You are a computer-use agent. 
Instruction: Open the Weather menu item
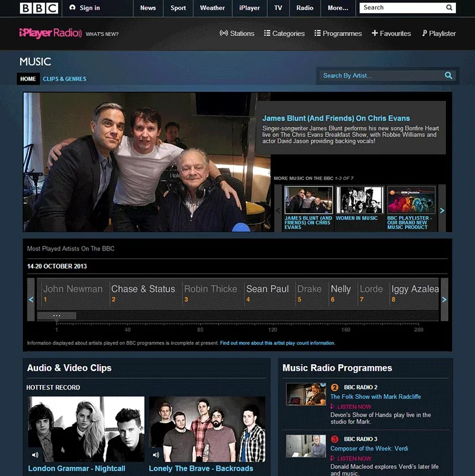pos(213,8)
